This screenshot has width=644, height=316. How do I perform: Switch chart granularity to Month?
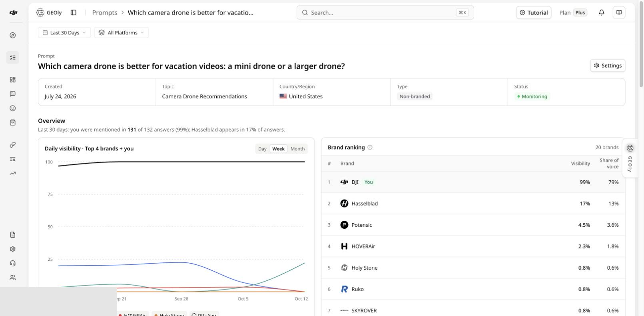pyautogui.click(x=297, y=149)
